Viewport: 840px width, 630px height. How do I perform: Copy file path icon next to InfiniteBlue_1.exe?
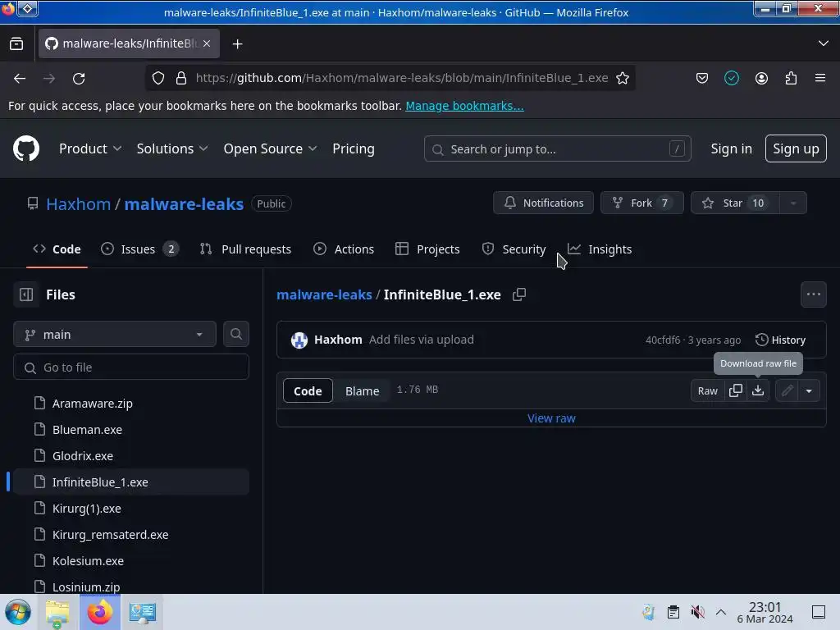click(519, 294)
